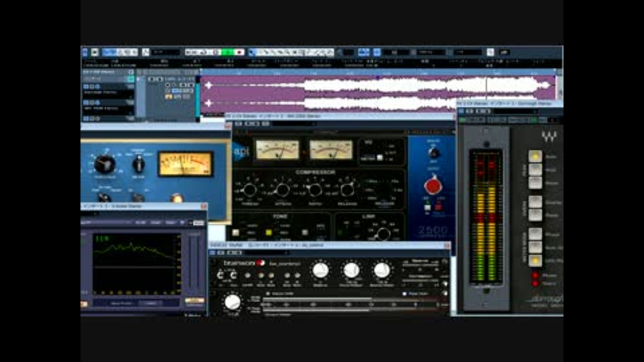Turn the big bottom-left knob in bx_control
The height and width of the screenshot is (362, 644).
coord(233,302)
